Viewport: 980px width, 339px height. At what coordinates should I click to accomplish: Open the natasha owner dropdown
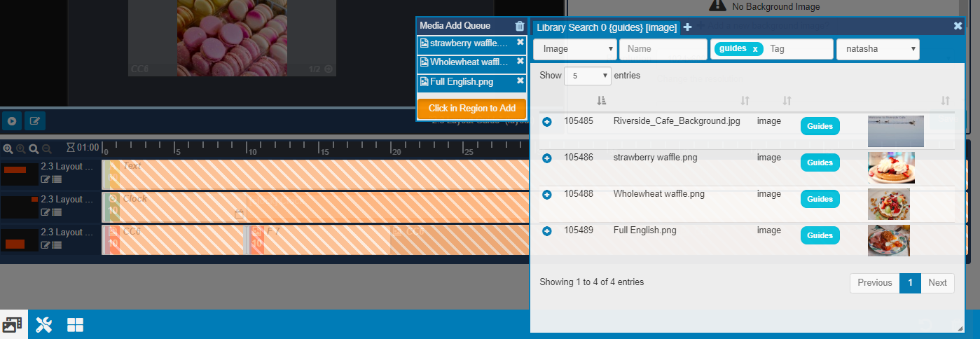coord(877,49)
